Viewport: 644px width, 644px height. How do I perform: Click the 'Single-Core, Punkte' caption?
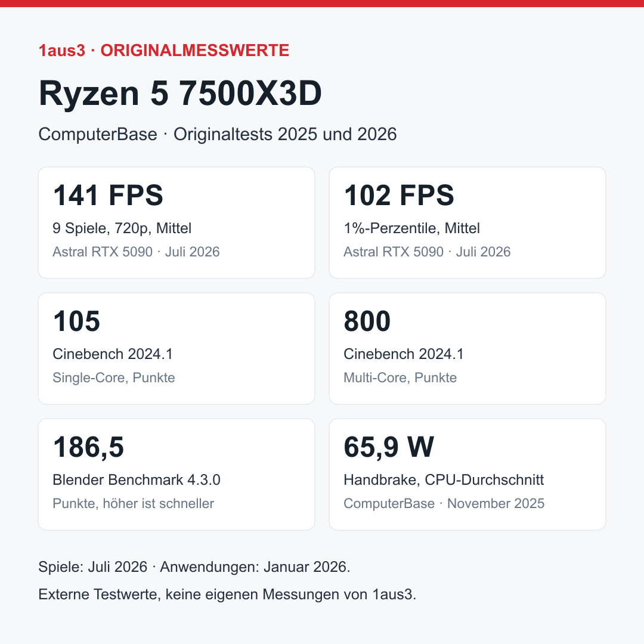114,378
